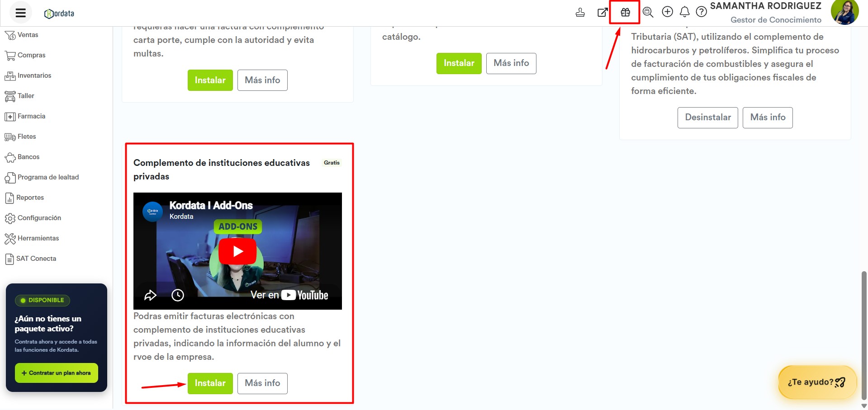The image size is (868, 410).
Task: Install the carta porte add-on
Action: (210, 80)
